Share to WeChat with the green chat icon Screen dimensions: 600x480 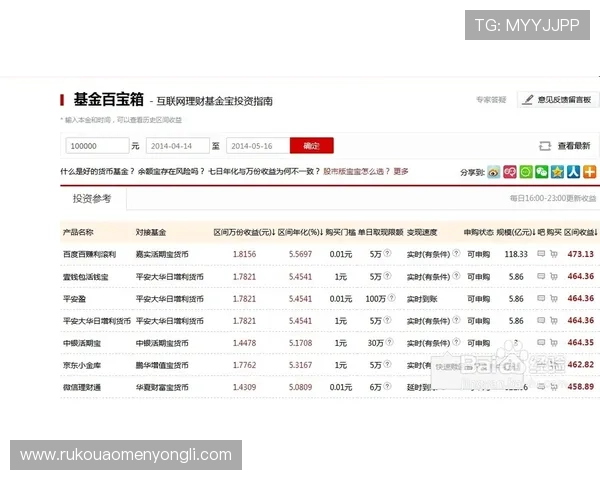(541, 172)
